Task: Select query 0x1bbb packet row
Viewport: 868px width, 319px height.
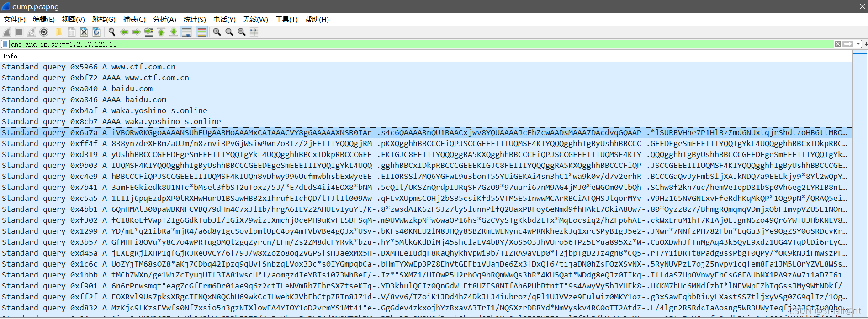Action: pos(426,275)
